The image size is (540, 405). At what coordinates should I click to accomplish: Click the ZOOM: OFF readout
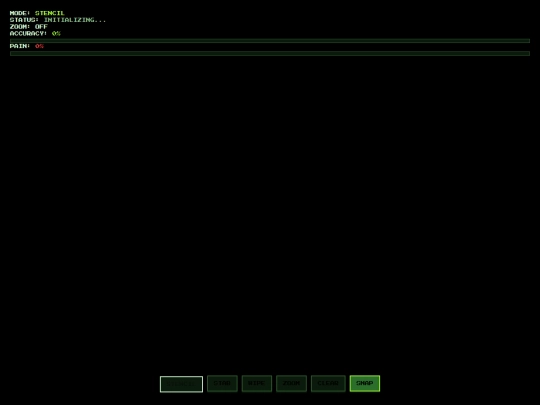click(29, 27)
